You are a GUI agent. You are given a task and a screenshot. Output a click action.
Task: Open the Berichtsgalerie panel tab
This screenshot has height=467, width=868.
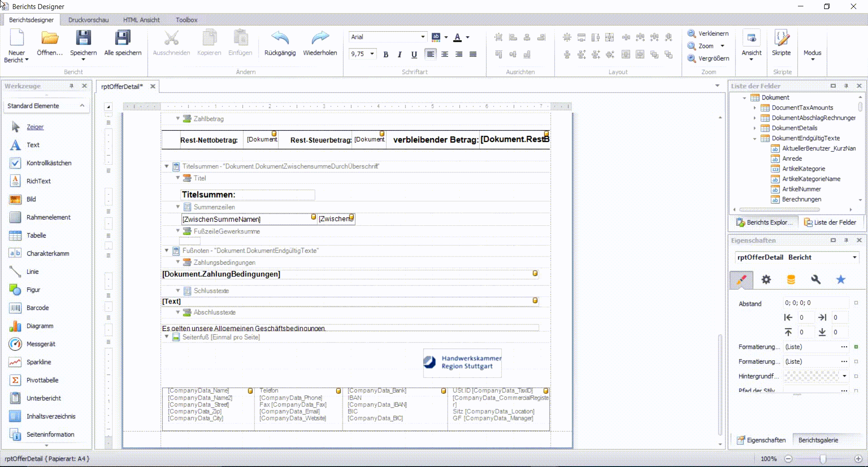(x=818, y=440)
